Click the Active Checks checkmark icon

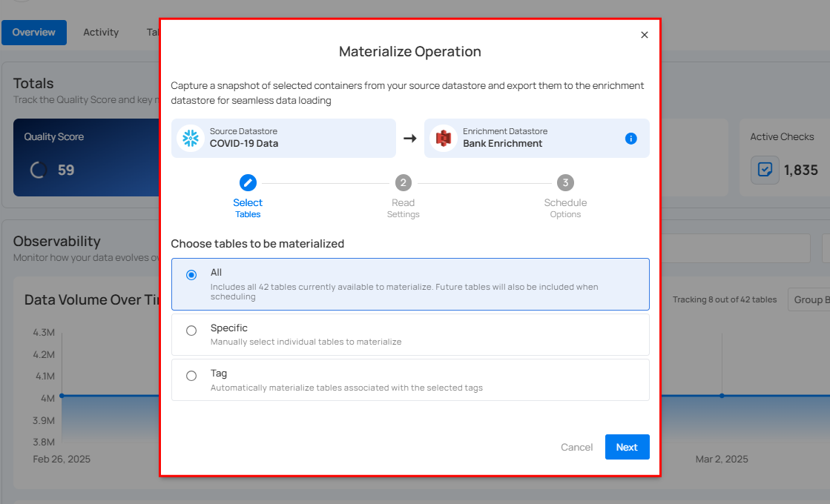coord(765,170)
